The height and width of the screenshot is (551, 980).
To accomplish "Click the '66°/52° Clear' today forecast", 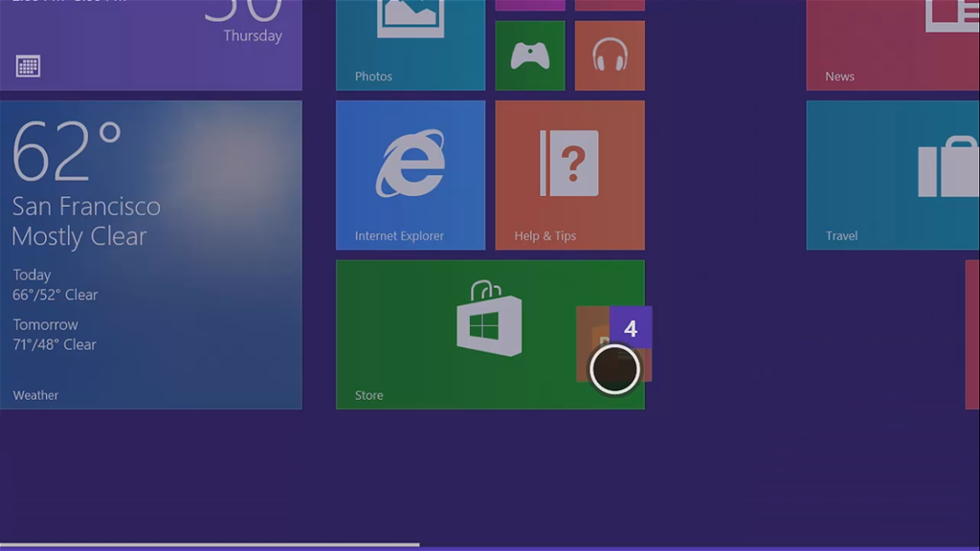I will point(55,295).
